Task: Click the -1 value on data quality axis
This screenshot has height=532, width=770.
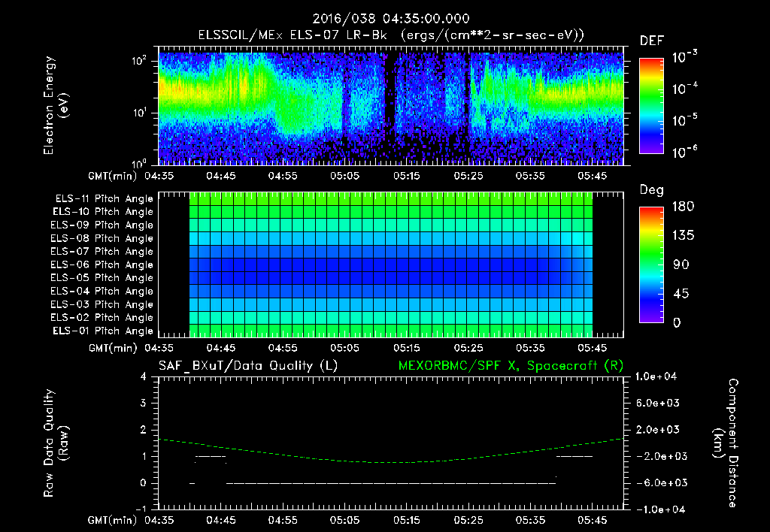Action: [x=141, y=509]
